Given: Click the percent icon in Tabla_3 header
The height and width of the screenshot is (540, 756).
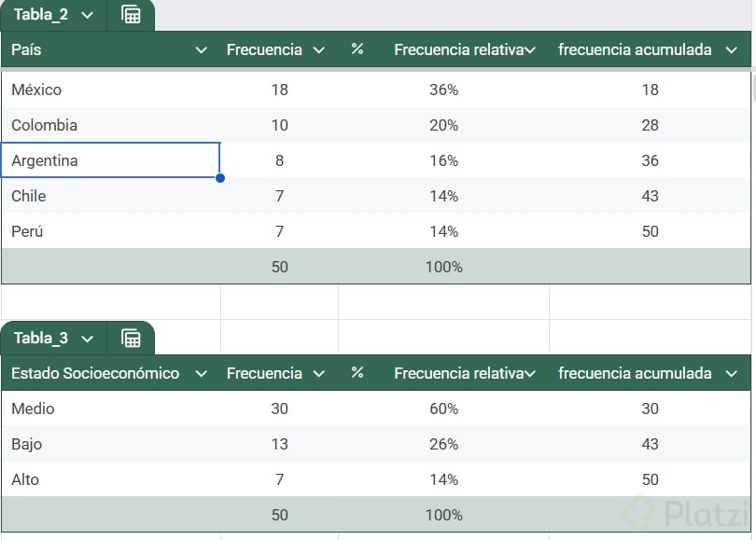Looking at the screenshot, I should [x=357, y=373].
